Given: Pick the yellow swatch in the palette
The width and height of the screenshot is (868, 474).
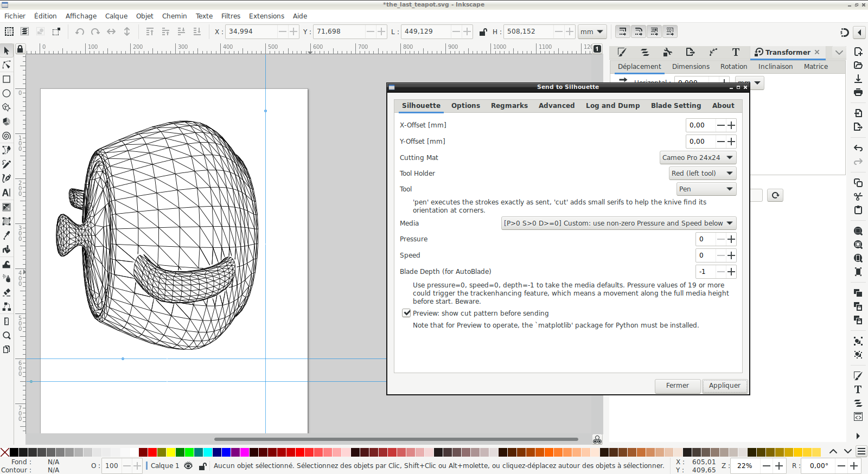Looking at the screenshot, I should [x=171, y=452].
